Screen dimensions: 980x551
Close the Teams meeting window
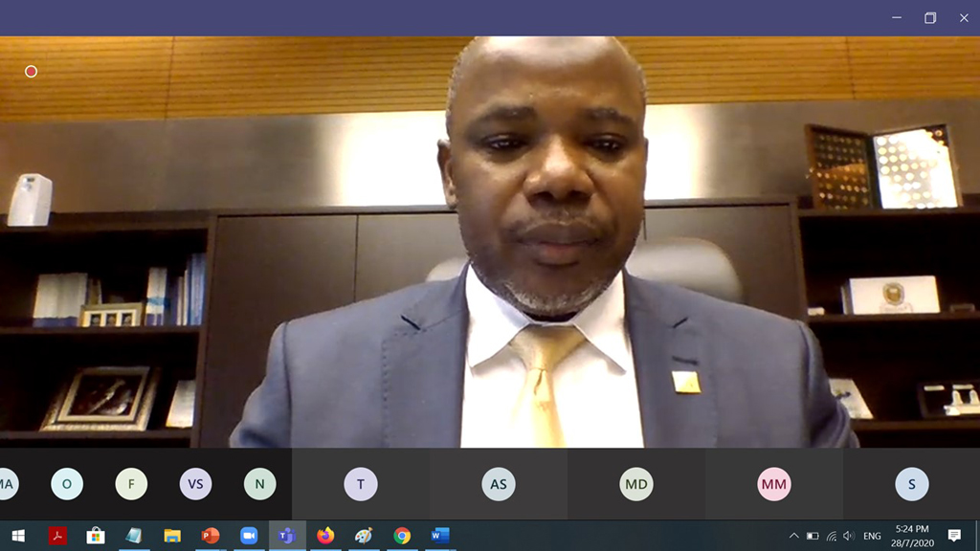pyautogui.click(x=964, y=17)
